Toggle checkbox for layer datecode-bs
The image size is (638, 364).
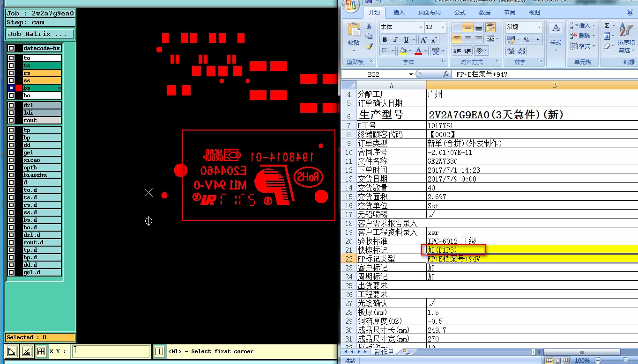[11, 48]
